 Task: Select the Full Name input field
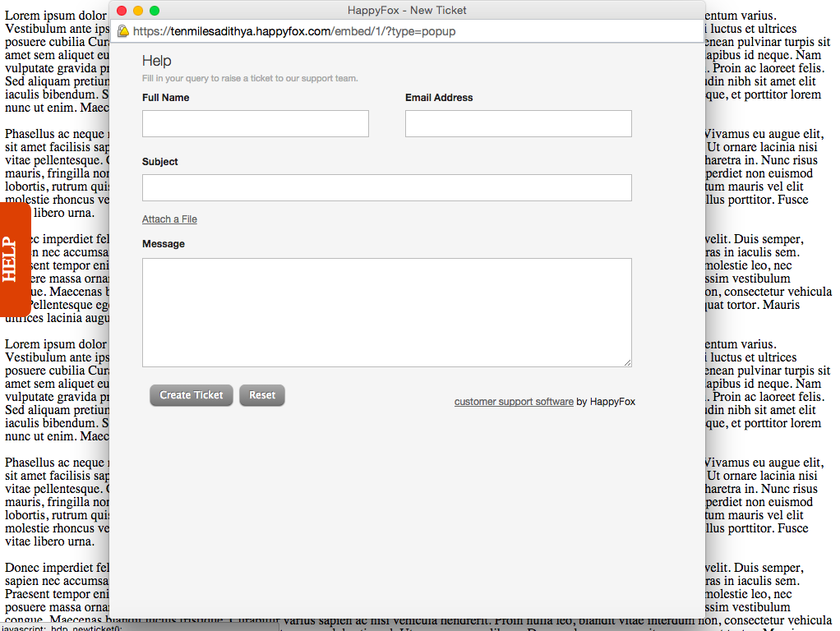tap(255, 123)
